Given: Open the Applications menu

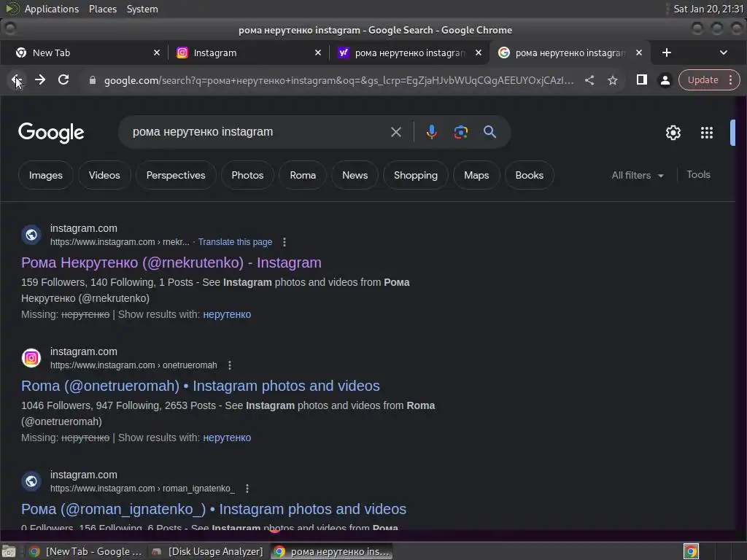Looking at the screenshot, I should [x=52, y=9].
